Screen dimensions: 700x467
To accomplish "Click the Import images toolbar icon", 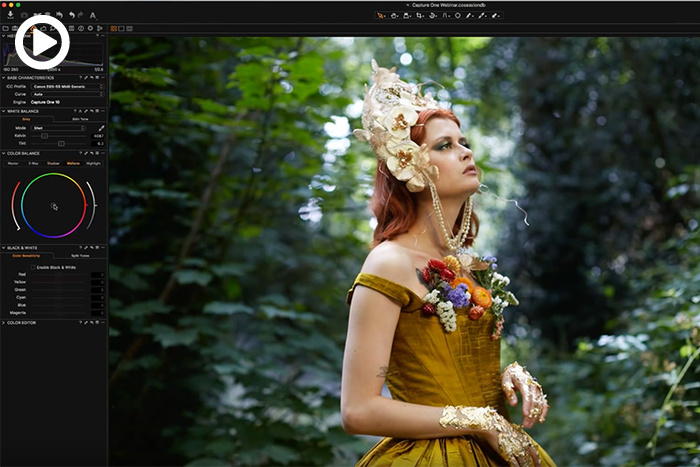I will (x=10, y=15).
